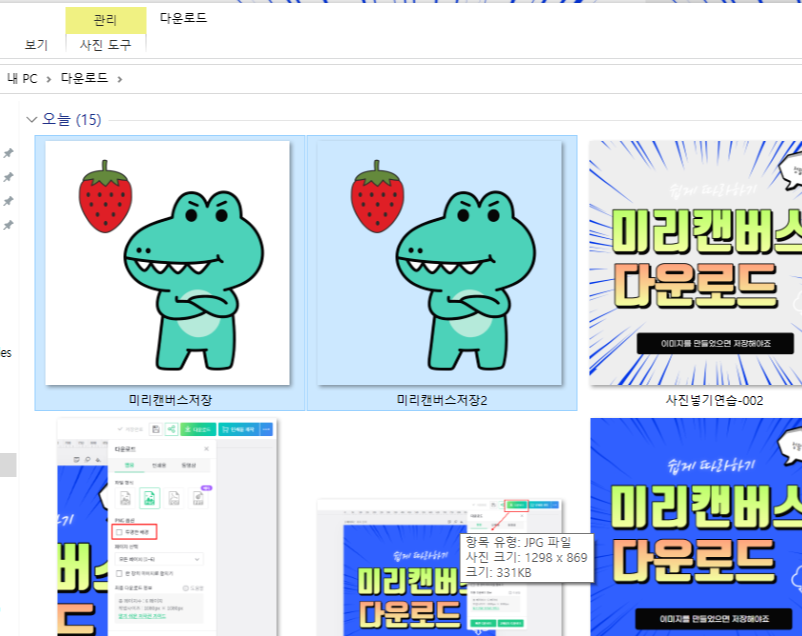Switch to the 보기 tab

click(x=36, y=45)
